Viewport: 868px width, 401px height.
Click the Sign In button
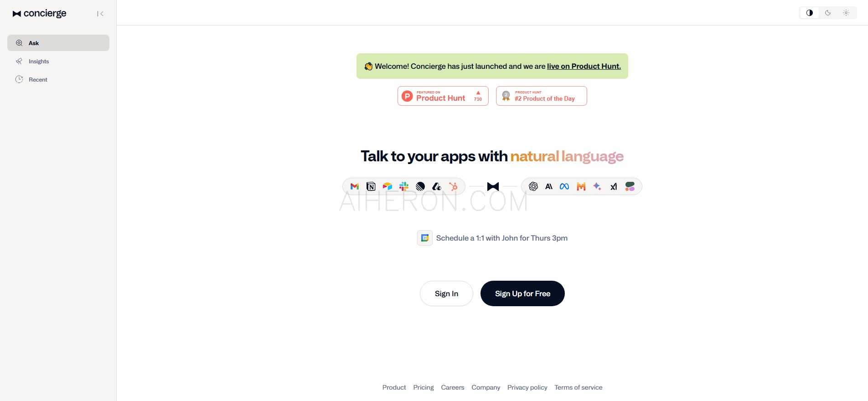pyautogui.click(x=446, y=293)
